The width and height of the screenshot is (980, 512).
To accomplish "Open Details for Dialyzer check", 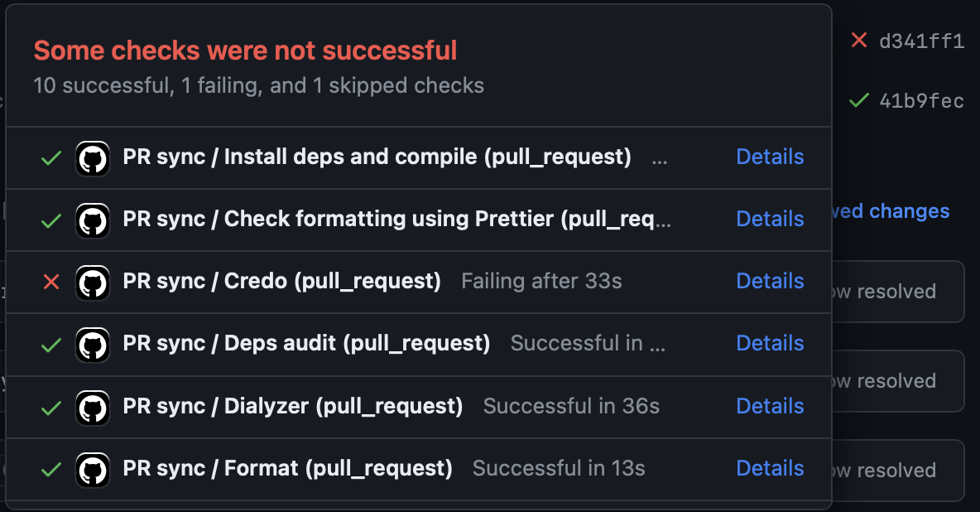I will tap(770, 406).
